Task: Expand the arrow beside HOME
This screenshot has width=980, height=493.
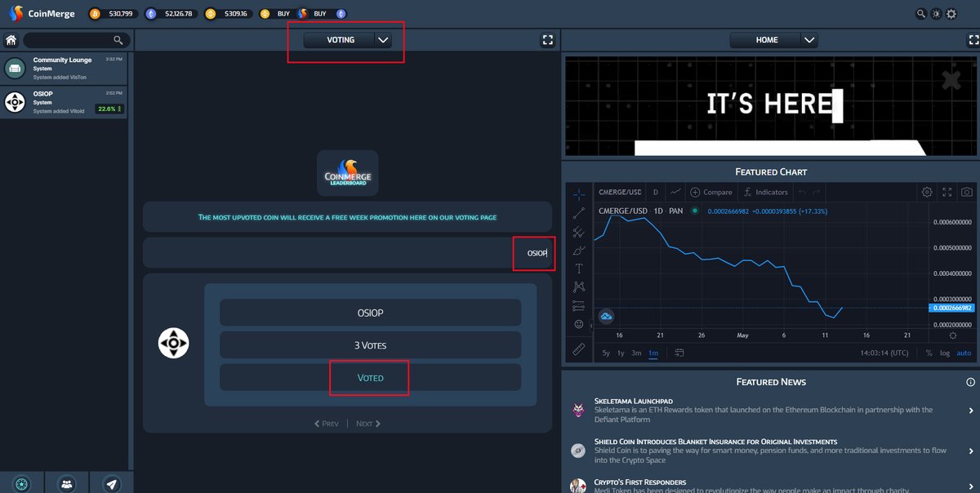Action: pos(808,39)
